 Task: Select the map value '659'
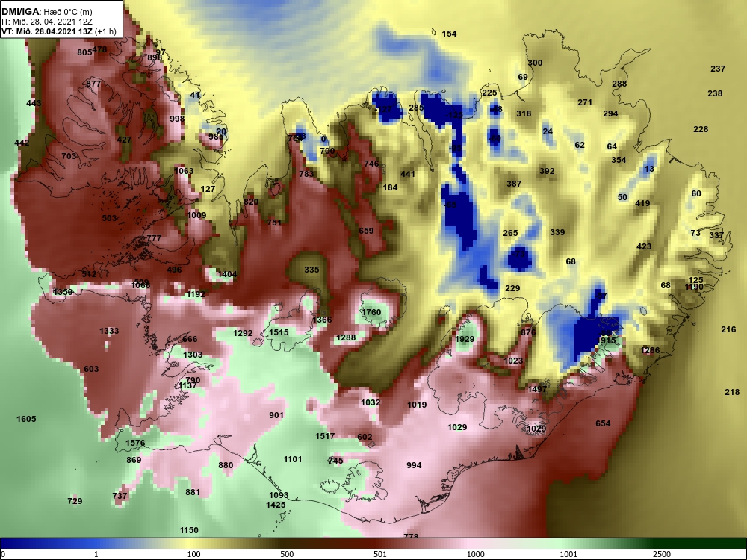[x=366, y=231]
